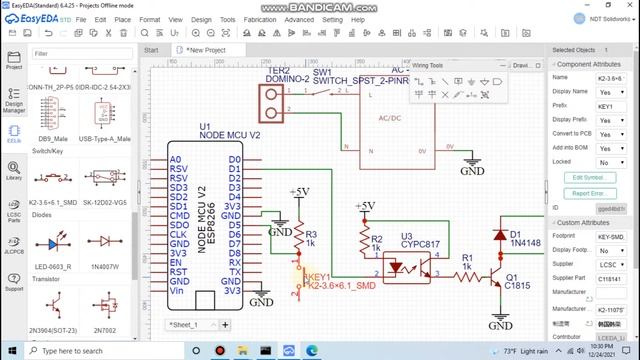Viewport: 640px width, 360px height.
Task: Add a new sheet with plus button
Action: [225, 325]
